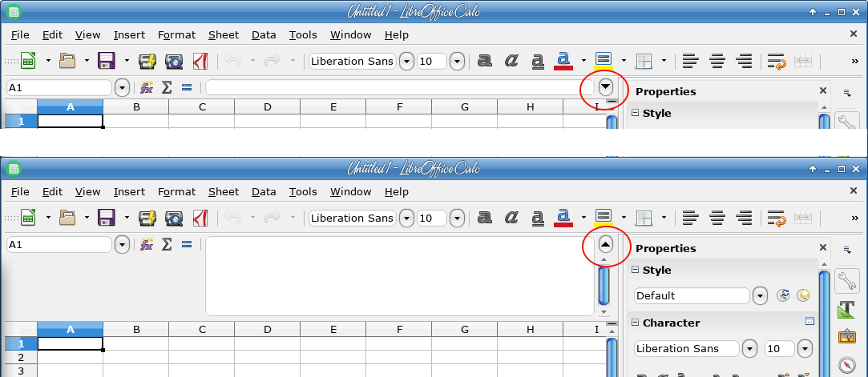Show more toolbar buttons in top window
868x377 pixels.
[x=854, y=61]
